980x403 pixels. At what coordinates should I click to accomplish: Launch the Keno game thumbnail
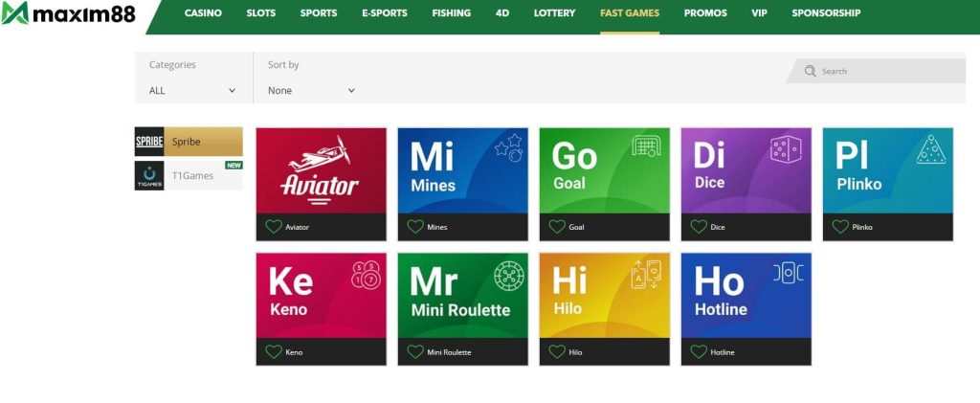tap(322, 296)
